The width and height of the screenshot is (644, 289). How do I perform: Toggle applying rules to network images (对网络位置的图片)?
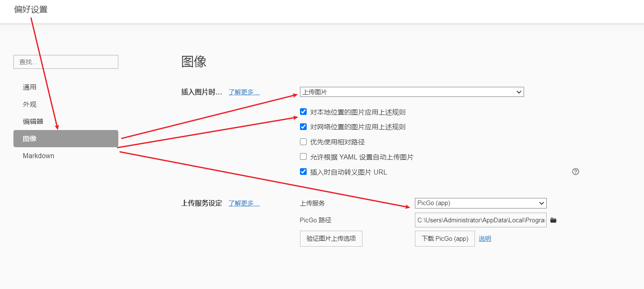click(x=303, y=127)
